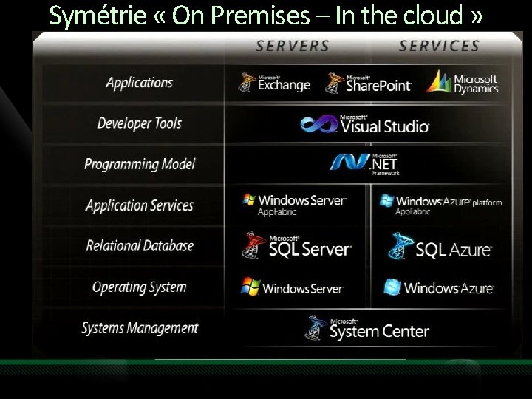Click the Programming Model row label
This screenshot has width=532, height=399.
(140, 164)
